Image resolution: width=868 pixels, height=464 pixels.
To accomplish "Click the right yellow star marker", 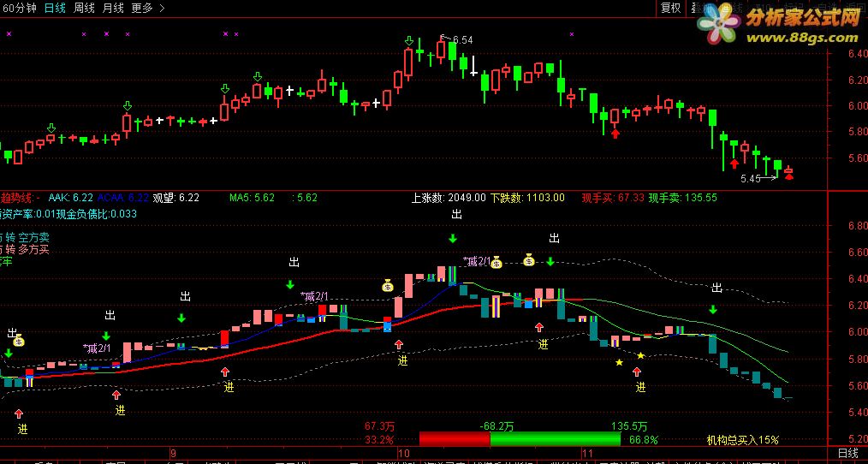I will (x=640, y=355).
